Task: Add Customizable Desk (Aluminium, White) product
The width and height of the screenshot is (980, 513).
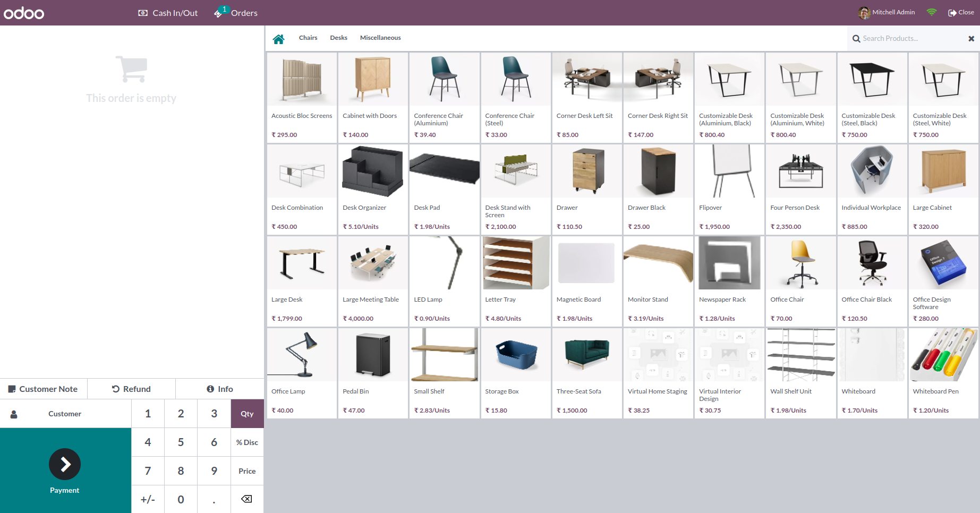Action: tap(801, 97)
